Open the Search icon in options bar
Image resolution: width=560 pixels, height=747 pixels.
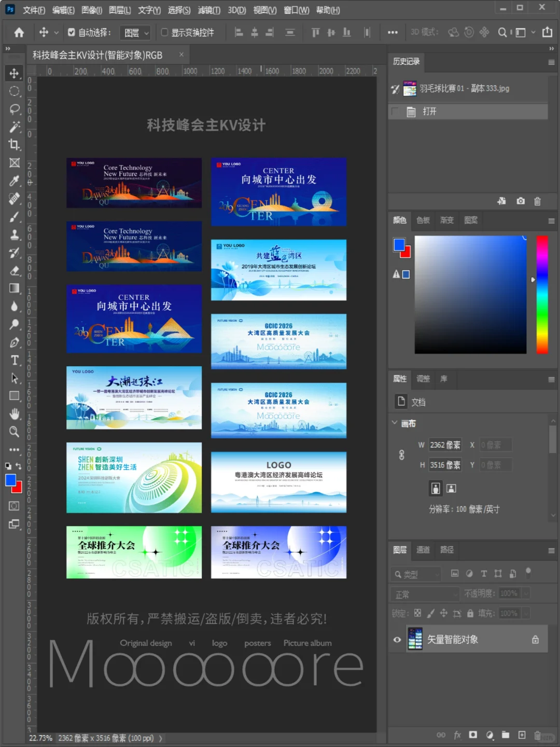coord(502,33)
